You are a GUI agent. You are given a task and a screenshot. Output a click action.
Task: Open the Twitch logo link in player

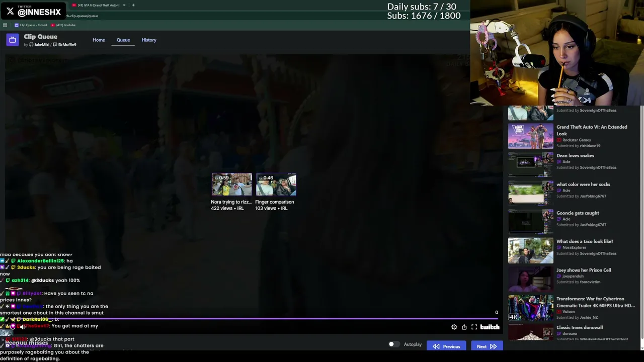[x=490, y=327]
